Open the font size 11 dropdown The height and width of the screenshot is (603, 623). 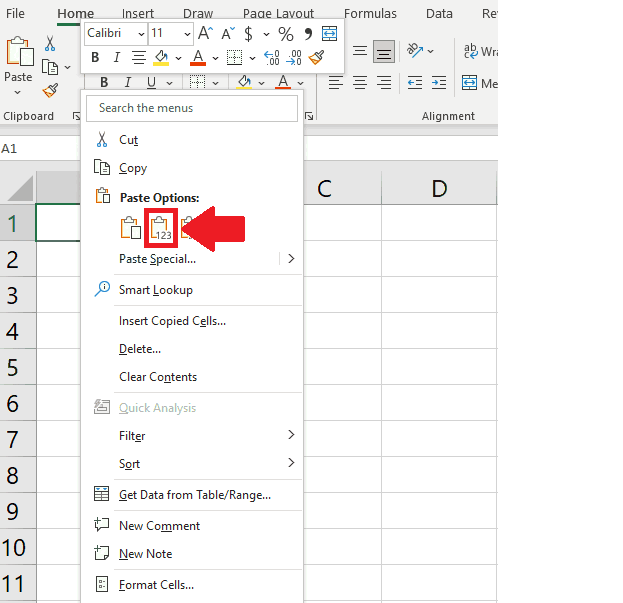click(187, 34)
